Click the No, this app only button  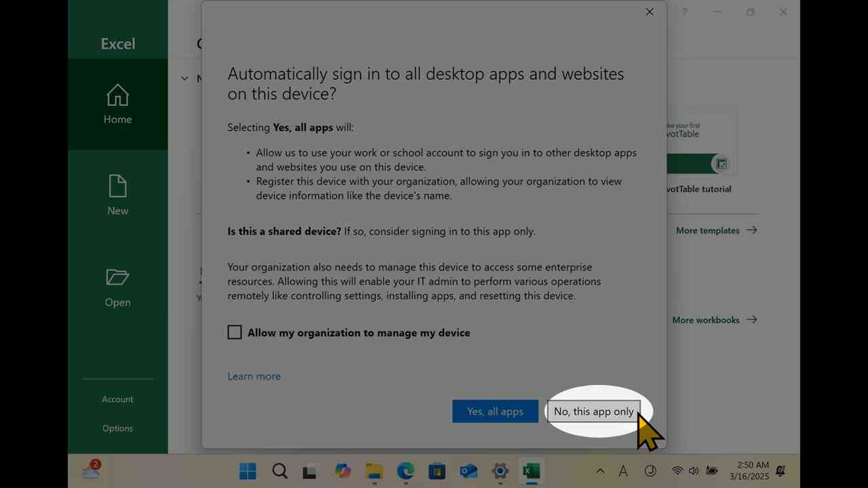(x=593, y=411)
